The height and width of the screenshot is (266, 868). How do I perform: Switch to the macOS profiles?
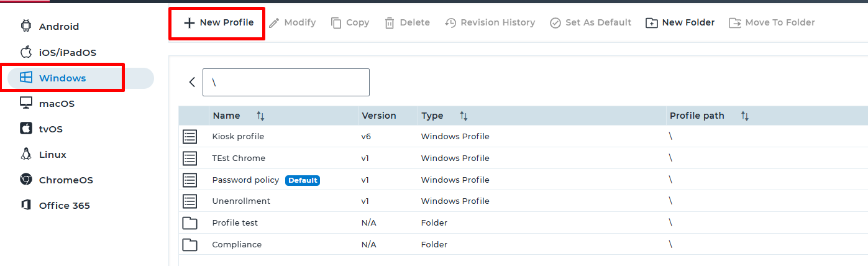coord(57,104)
